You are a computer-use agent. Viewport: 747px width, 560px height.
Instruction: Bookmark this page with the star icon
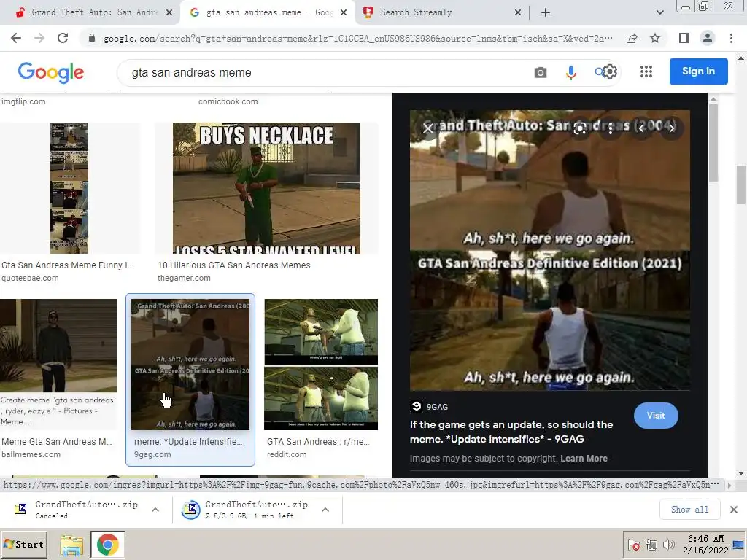[655, 38]
